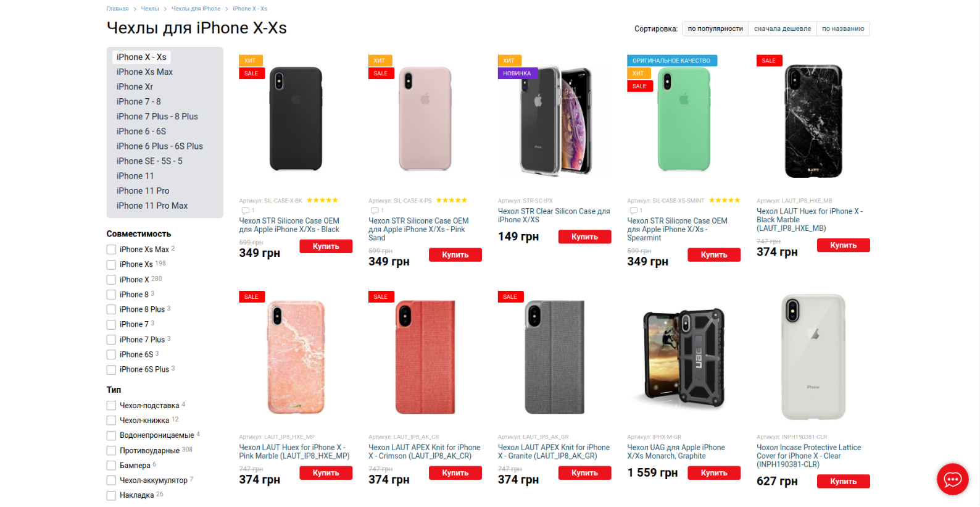Click star rating of Black silicone case
980x507 pixels.
tap(322, 200)
